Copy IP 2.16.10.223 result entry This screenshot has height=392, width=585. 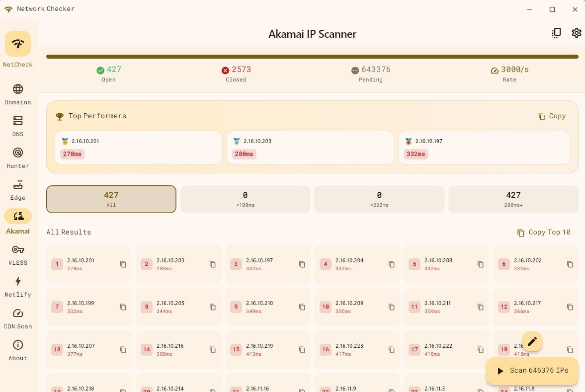tap(391, 350)
